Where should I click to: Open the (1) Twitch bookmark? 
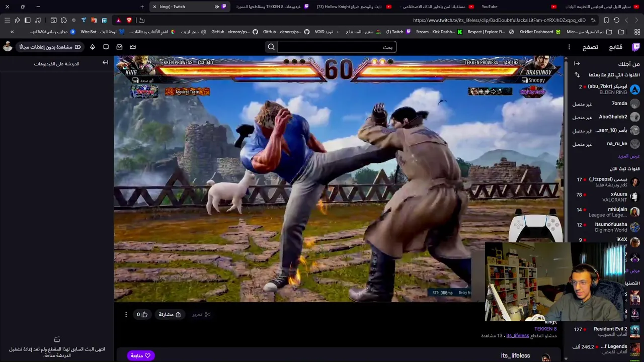[x=398, y=32]
